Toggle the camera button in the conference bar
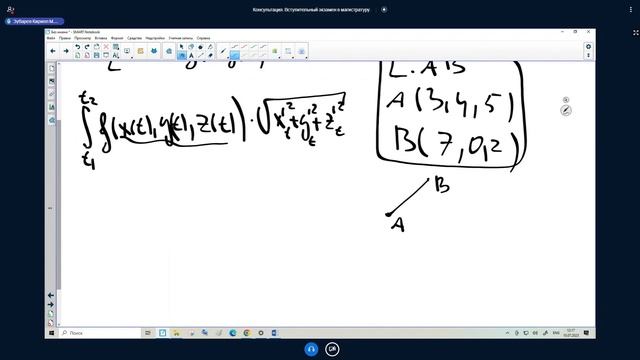Image resolution: width=640 pixels, height=360 pixels. 332,349
